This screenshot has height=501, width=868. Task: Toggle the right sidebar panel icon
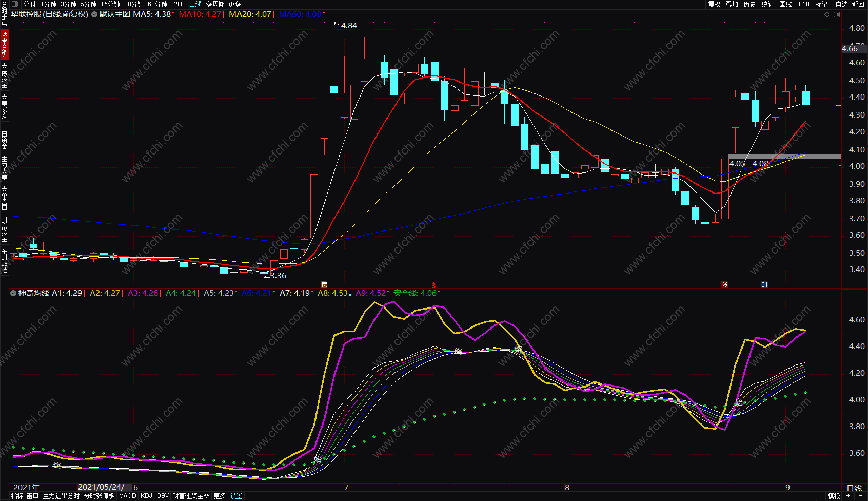tap(837, 14)
